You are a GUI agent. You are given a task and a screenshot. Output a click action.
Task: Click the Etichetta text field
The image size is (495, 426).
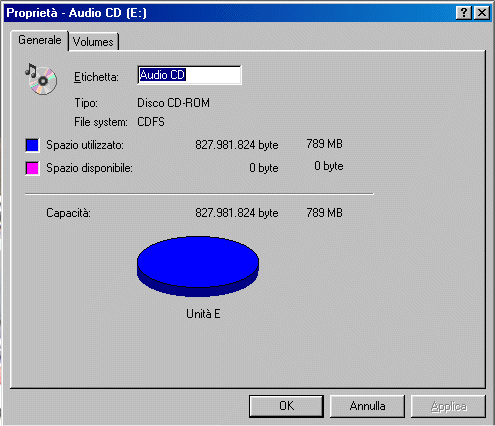click(x=189, y=75)
